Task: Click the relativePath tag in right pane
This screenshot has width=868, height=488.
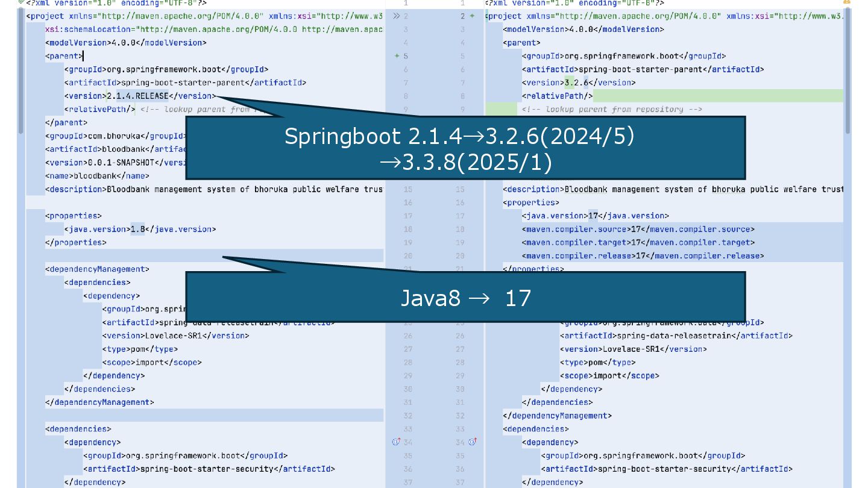Action: [x=558, y=96]
